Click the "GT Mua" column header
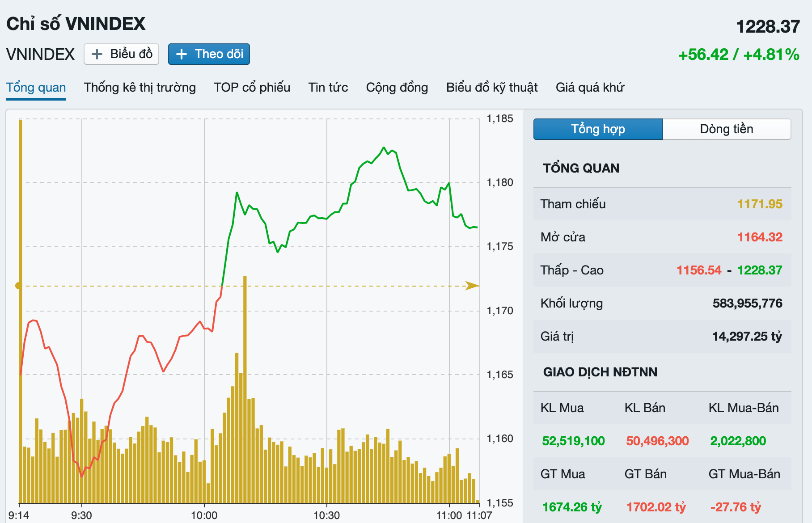Image resolution: width=812 pixels, height=523 pixels. pos(562,474)
